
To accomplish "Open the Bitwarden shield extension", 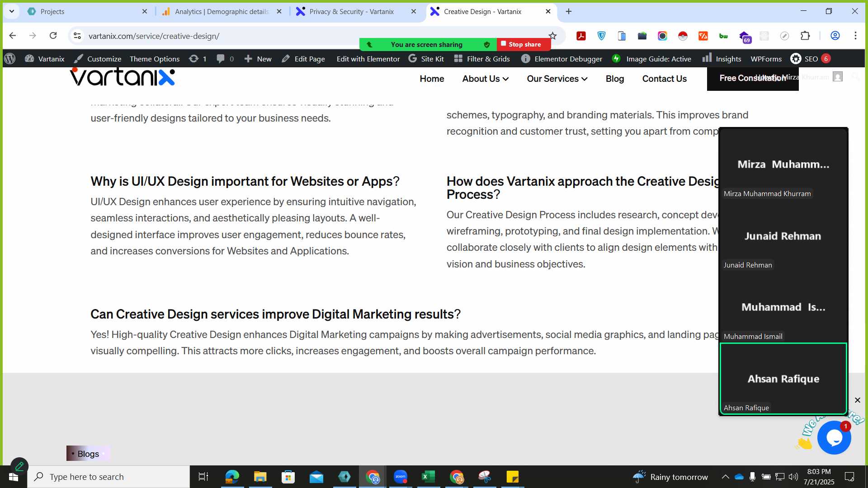I will pyautogui.click(x=601, y=36).
